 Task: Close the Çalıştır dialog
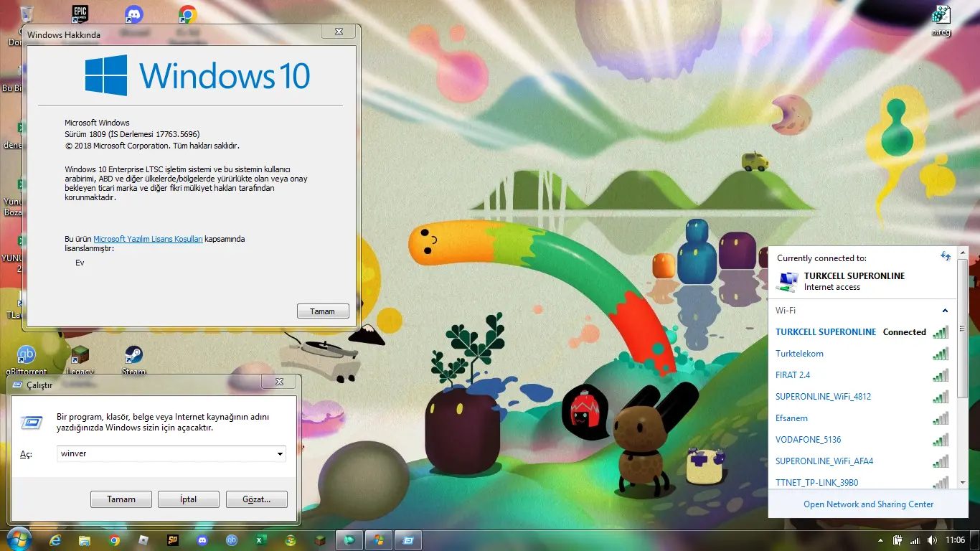click(280, 382)
